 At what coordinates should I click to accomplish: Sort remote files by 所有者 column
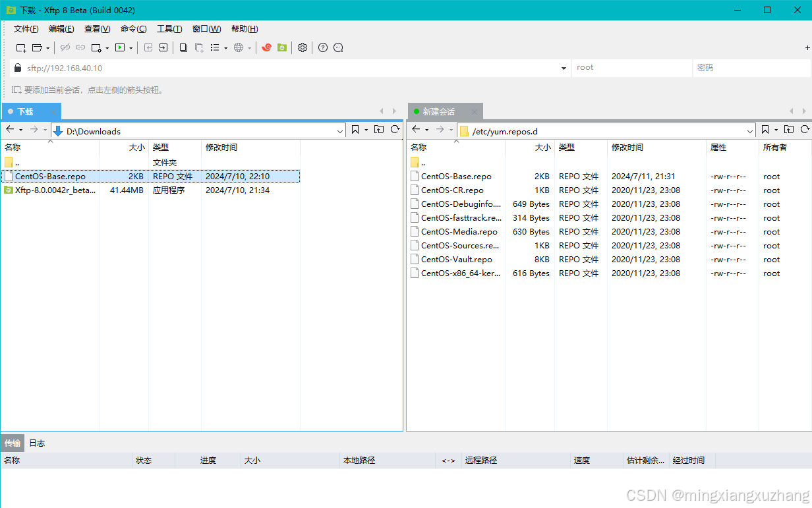pos(785,148)
